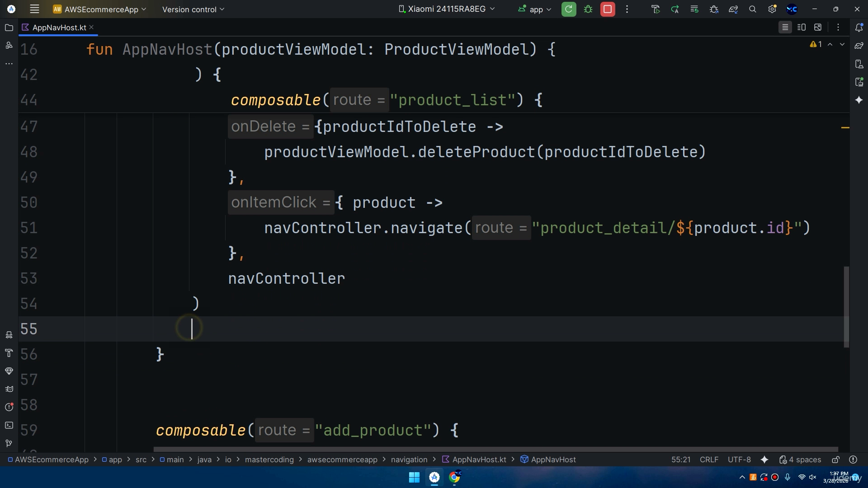Switch to editor-only code view

pyautogui.click(x=785, y=28)
